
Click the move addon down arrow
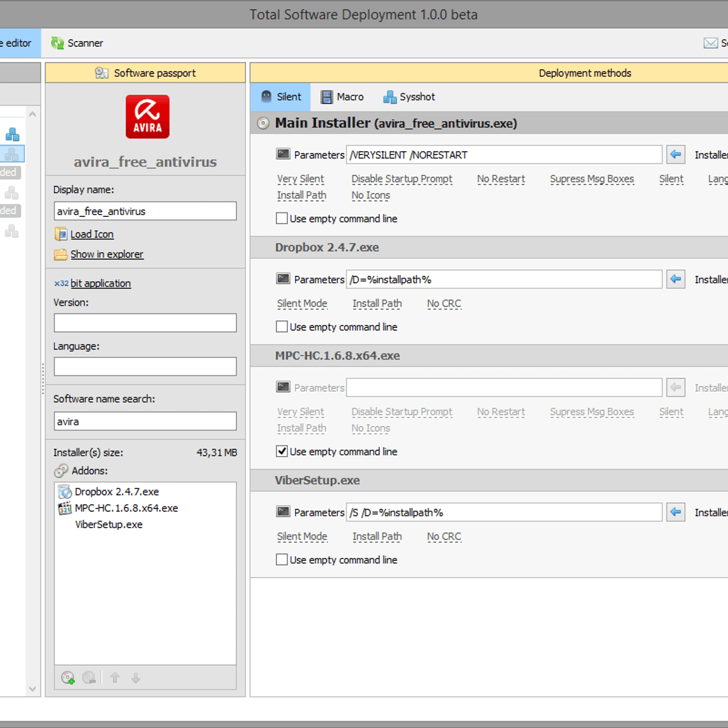tap(136, 678)
